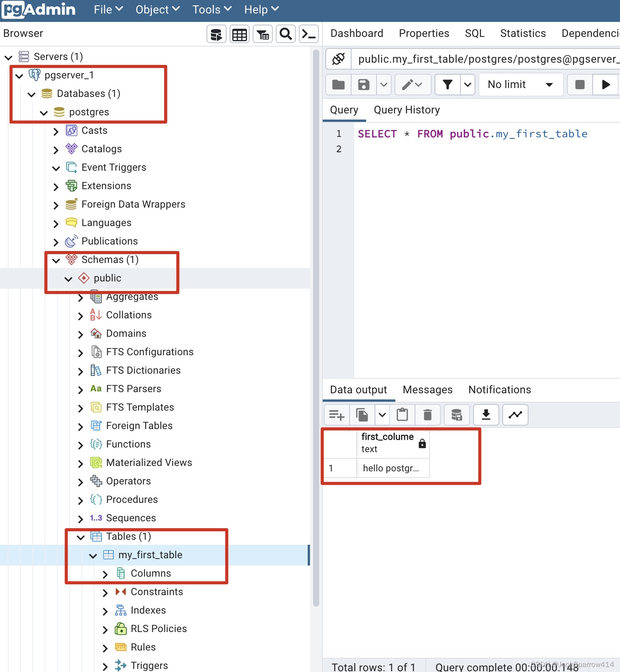Image resolution: width=620 pixels, height=672 pixels.
Task: Click the pgserver_1 elephant server icon
Action: click(35, 75)
